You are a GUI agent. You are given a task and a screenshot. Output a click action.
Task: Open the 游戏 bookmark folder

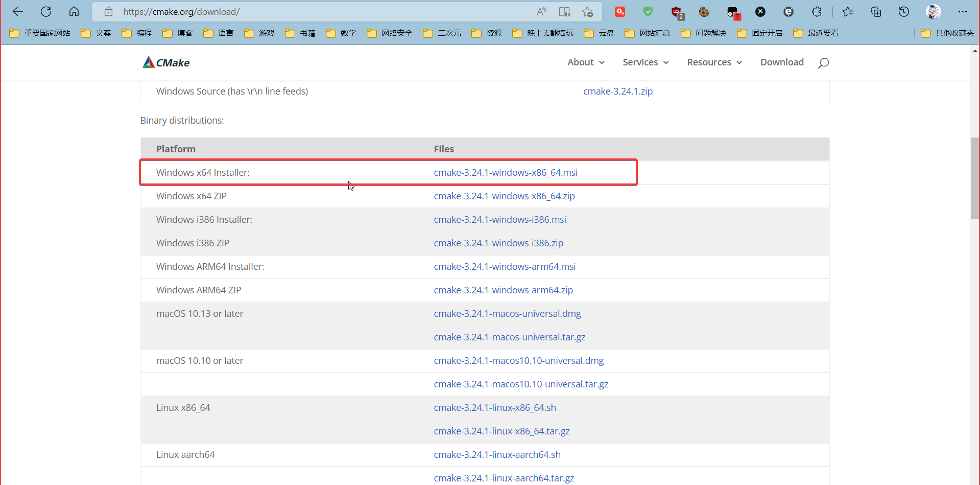pyautogui.click(x=259, y=33)
